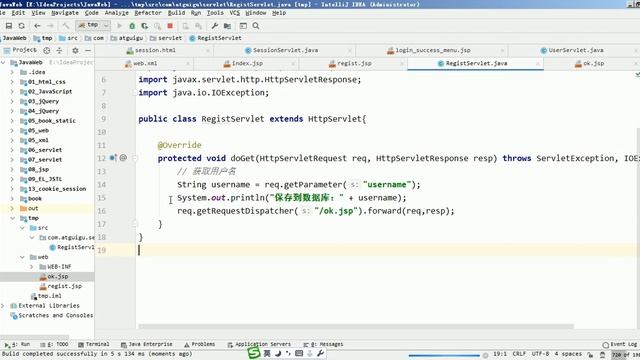
Task: Click the override gutter icon on line 12
Action: pyautogui.click(x=113, y=158)
